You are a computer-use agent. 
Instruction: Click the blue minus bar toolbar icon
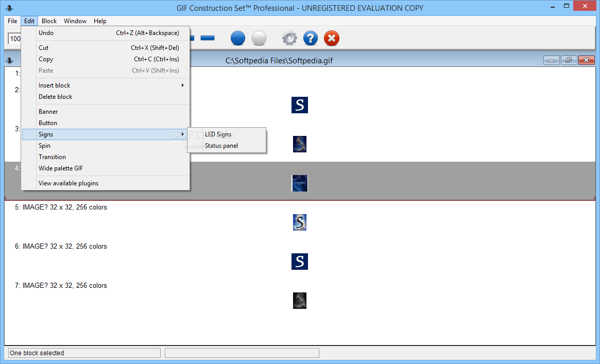[208, 38]
